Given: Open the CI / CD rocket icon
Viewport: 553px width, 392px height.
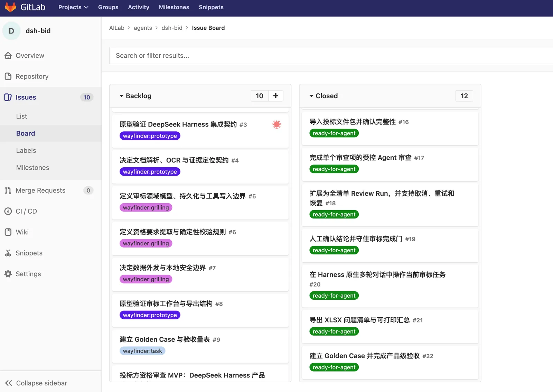Looking at the screenshot, I should pos(8,211).
